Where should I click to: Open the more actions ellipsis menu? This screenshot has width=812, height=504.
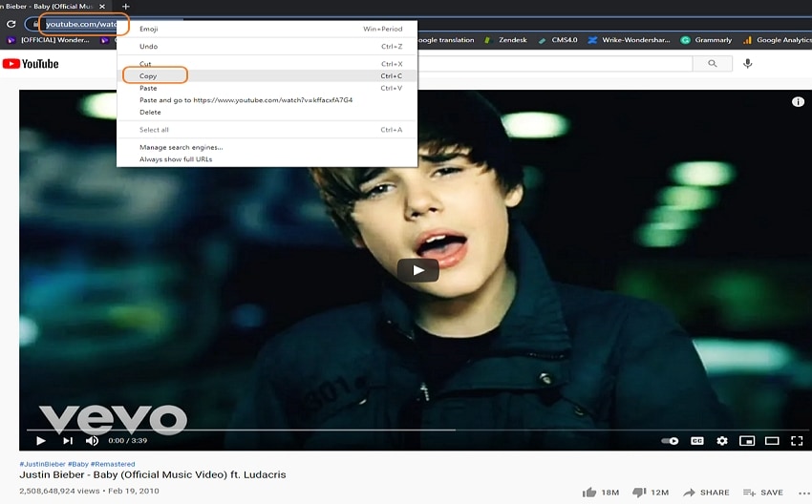pyautogui.click(x=804, y=493)
